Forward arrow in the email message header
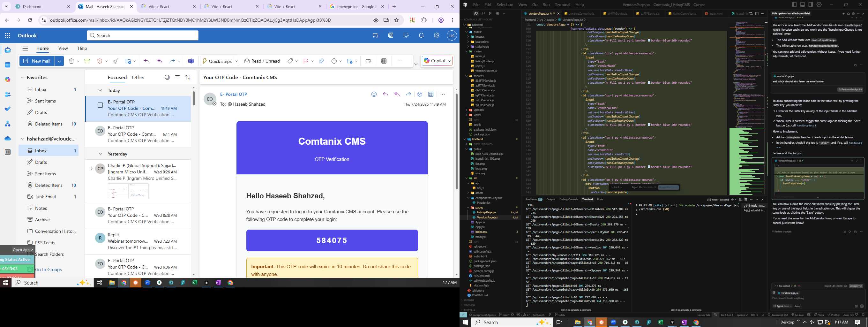Image resolution: width=868 pixels, height=327 pixels. point(408,95)
